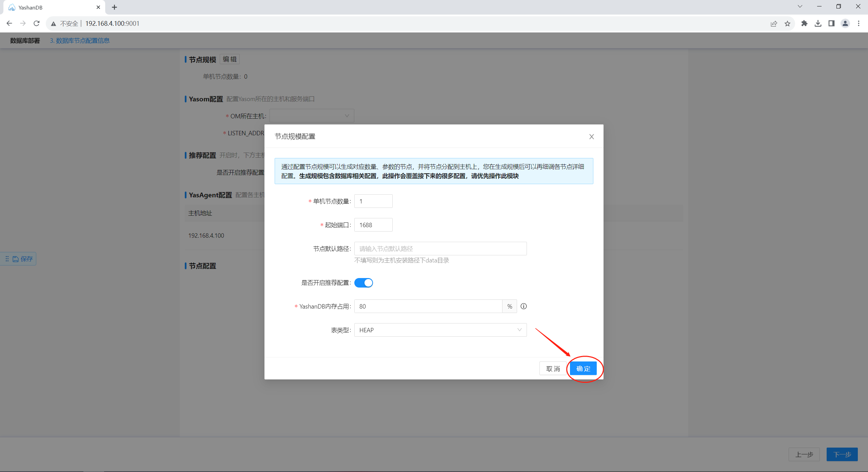Open browser extensions puzzle icon
The image size is (868, 472).
coord(804,23)
